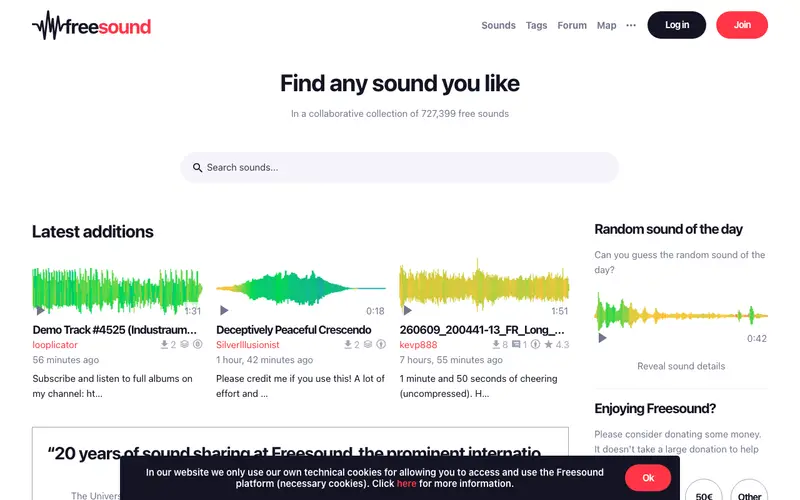Open the Tags menu item
This screenshot has width=800, height=500.
tap(536, 25)
